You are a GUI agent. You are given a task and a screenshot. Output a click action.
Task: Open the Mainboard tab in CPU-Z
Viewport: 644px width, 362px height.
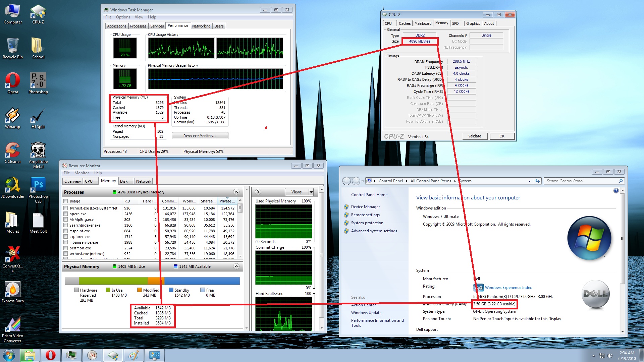pyautogui.click(x=423, y=23)
